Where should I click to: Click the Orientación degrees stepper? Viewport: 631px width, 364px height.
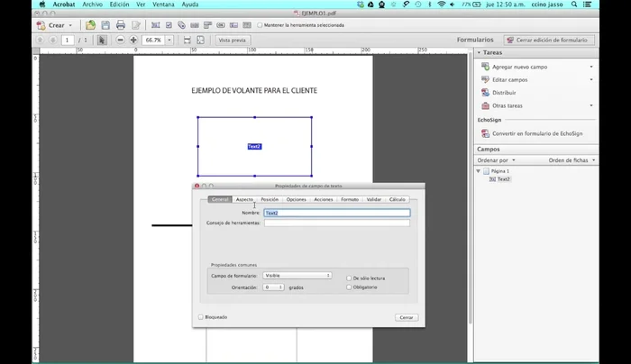click(x=280, y=287)
